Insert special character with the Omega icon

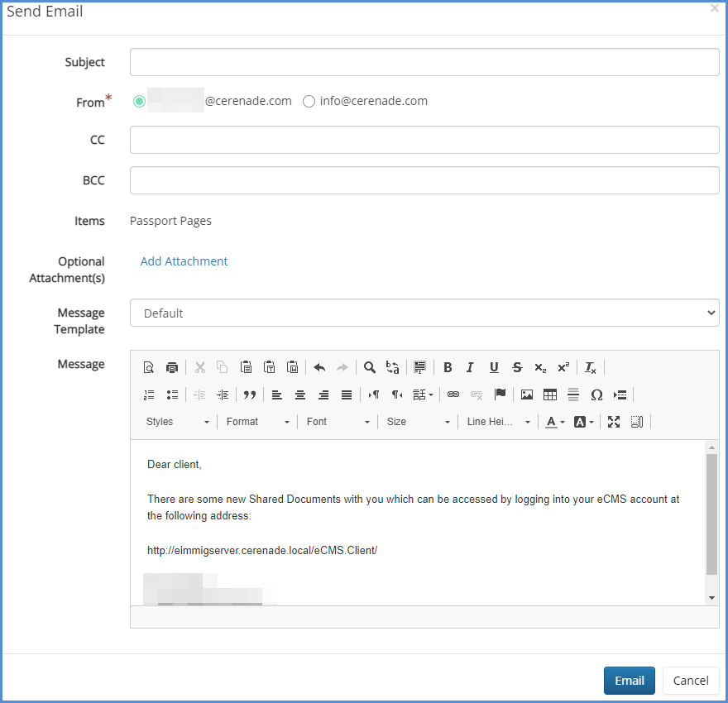596,395
